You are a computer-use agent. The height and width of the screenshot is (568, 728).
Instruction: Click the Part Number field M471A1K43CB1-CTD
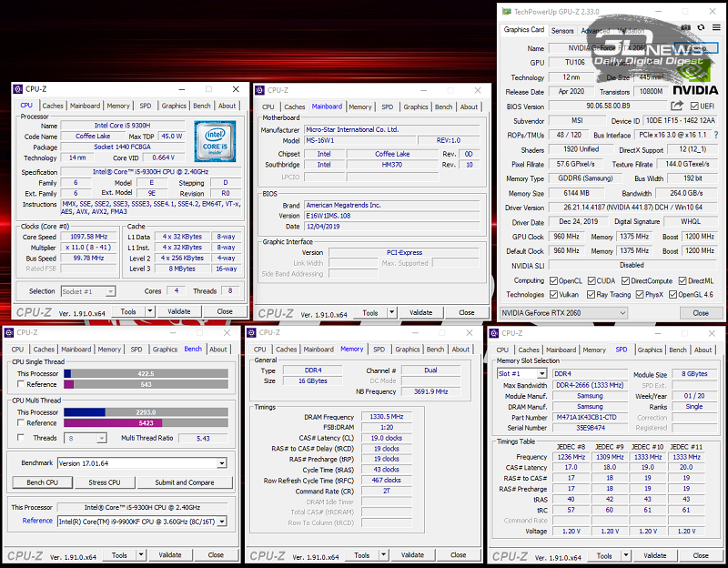click(590, 417)
